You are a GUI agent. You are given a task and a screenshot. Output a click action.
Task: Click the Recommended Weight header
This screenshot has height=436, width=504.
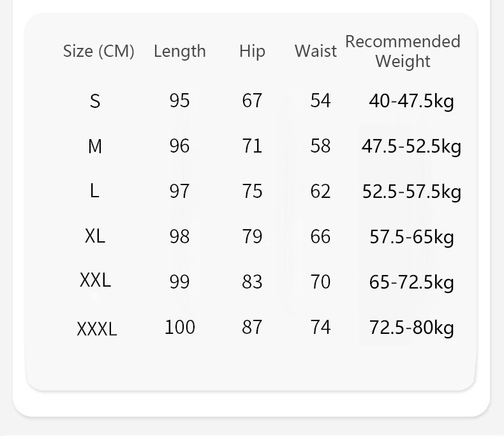(x=403, y=51)
